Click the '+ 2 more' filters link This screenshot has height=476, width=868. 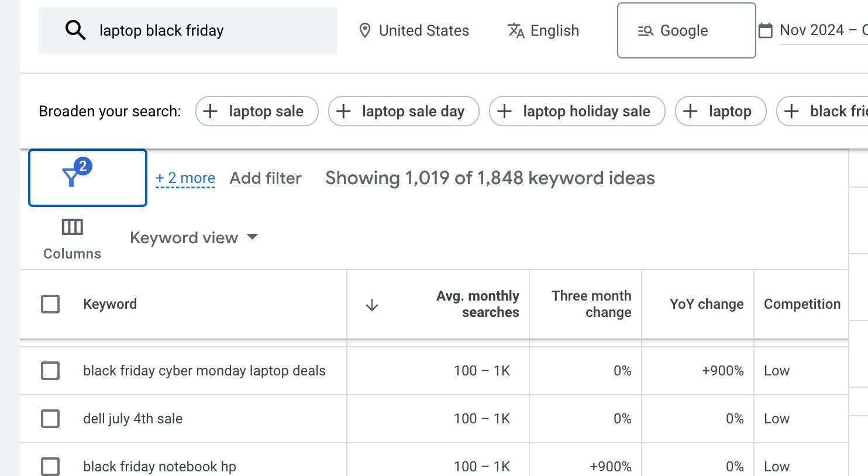[x=185, y=178]
